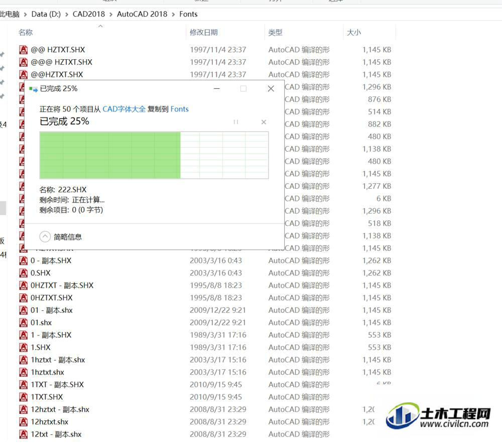Click the 6 KB size cell
This screenshot has width=502, height=448.
point(384,198)
